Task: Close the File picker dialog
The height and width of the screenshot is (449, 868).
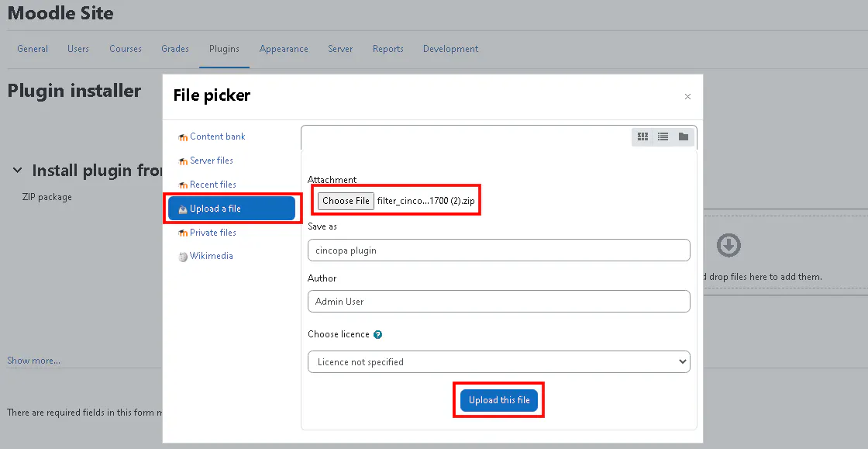Action: [x=687, y=96]
